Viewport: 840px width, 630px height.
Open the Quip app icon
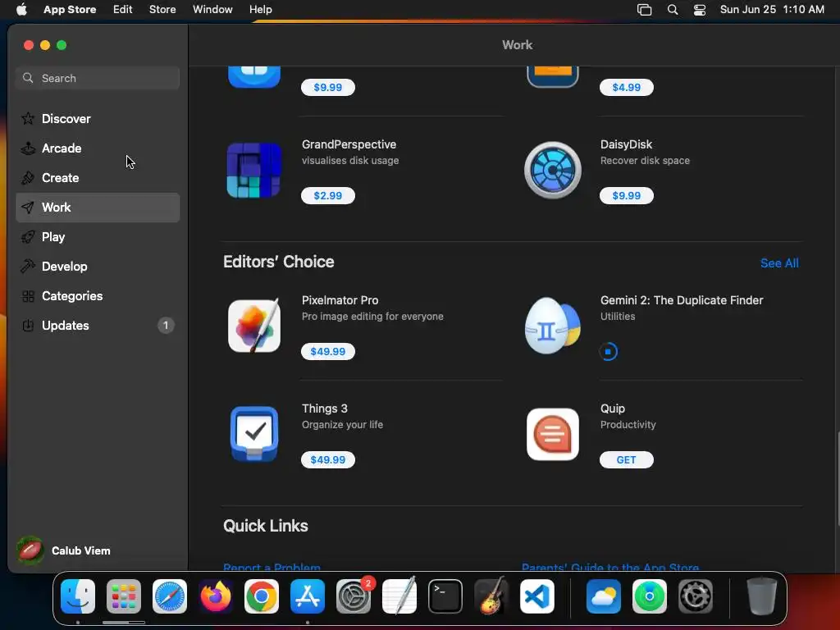coord(552,434)
